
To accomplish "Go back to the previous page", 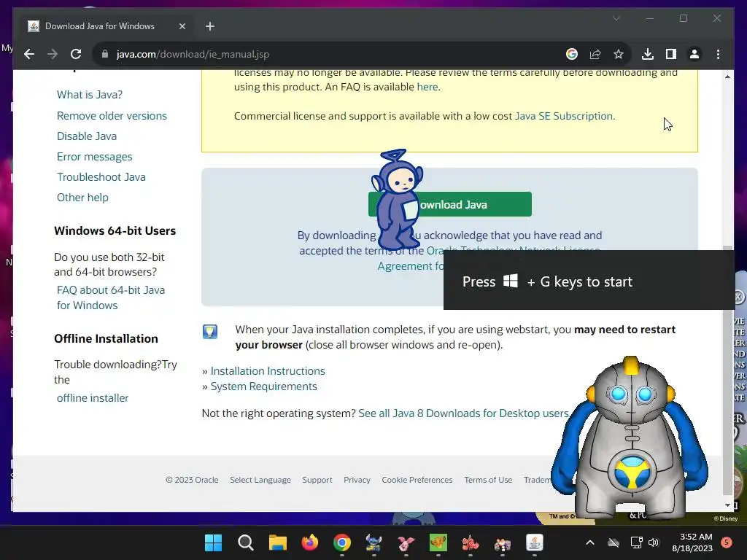I will point(29,54).
